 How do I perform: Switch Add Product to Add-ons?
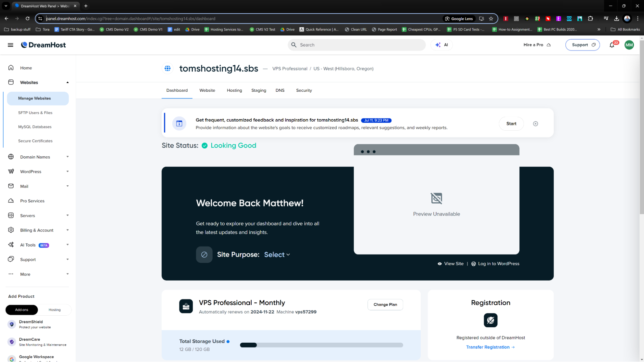pyautogui.click(x=22, y=310)
